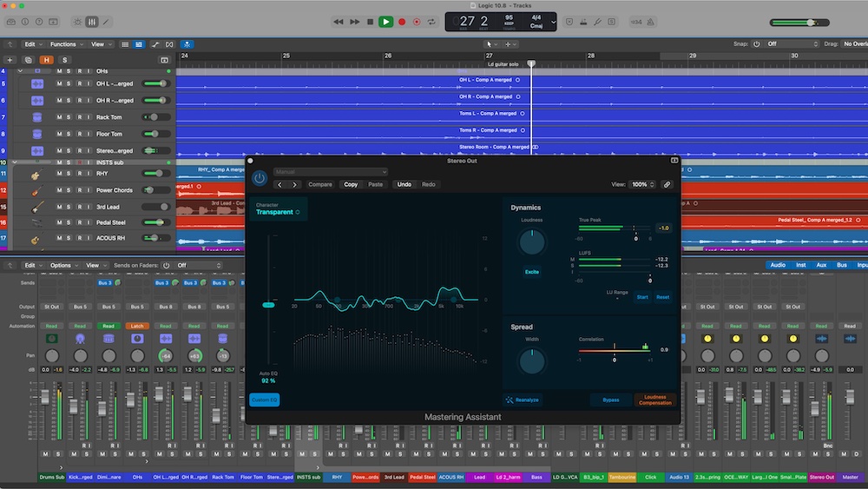Open the Library icon in the control bar
This screenshot has height=489, width=868.
11,23
